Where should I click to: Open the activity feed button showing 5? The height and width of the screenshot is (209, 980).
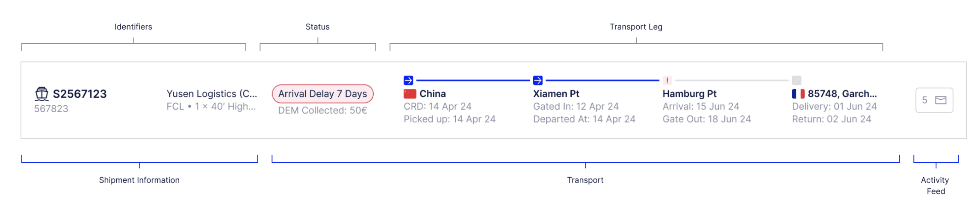[934, 100]
